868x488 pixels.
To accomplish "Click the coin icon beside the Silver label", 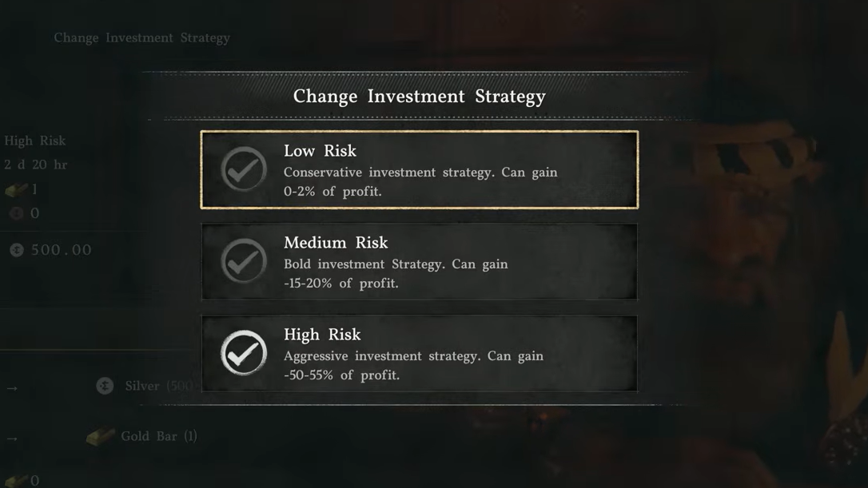I will click(x=105, y=386).
